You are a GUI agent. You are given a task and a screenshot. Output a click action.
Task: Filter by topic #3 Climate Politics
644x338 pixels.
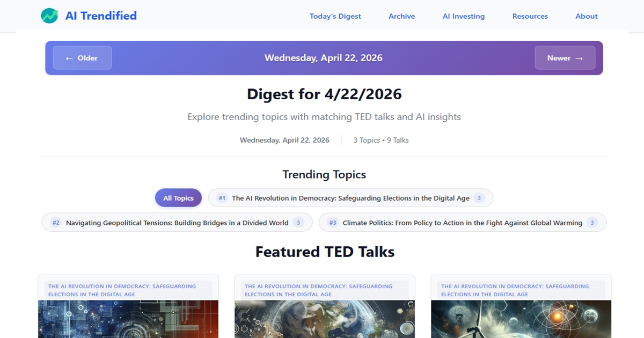pos(463,223)
